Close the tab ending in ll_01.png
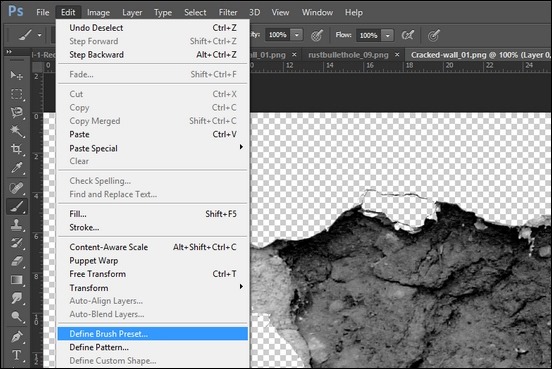The height and width of the screenshot is (369, 552). click(x=294, y=55)
